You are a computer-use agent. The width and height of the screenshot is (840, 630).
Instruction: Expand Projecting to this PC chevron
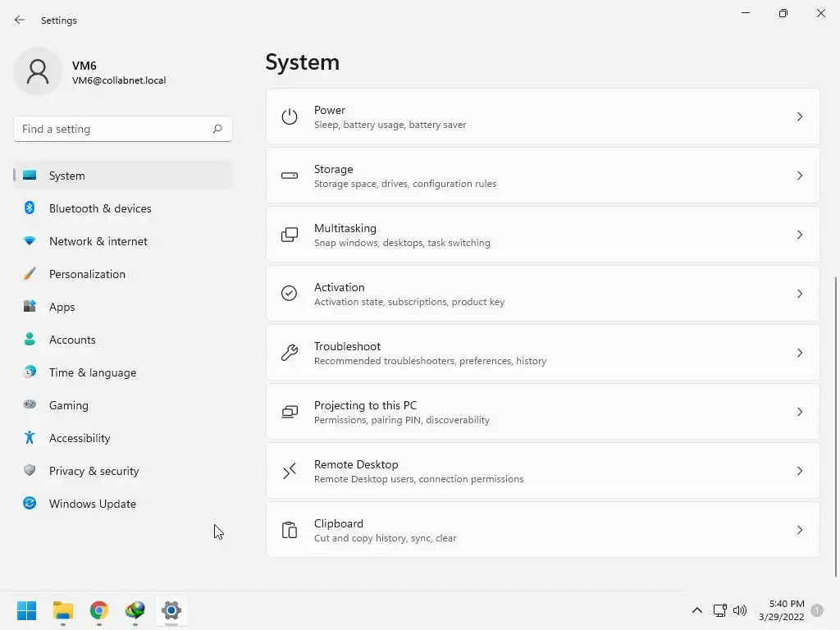[x=800, y=412]
